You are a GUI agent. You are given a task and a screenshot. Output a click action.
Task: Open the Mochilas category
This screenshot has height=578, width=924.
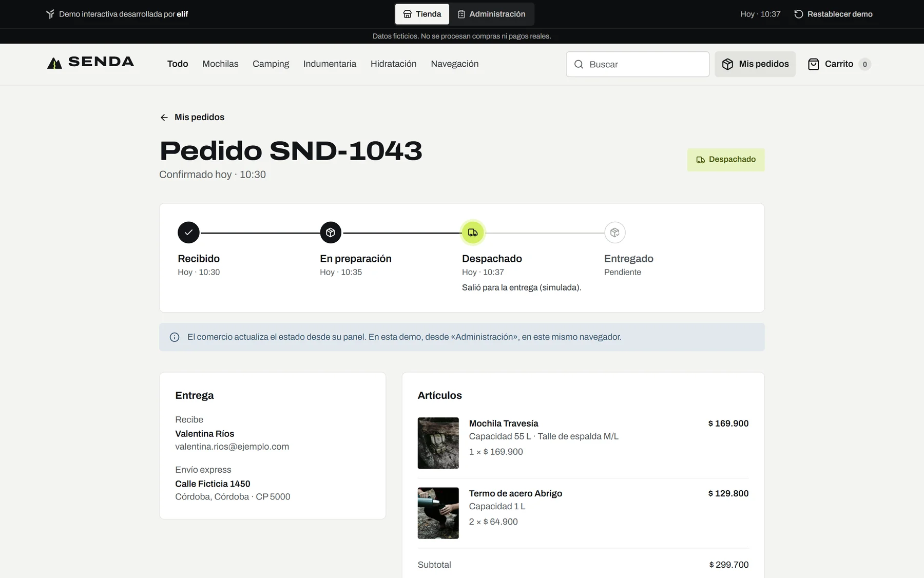[220, 64]
